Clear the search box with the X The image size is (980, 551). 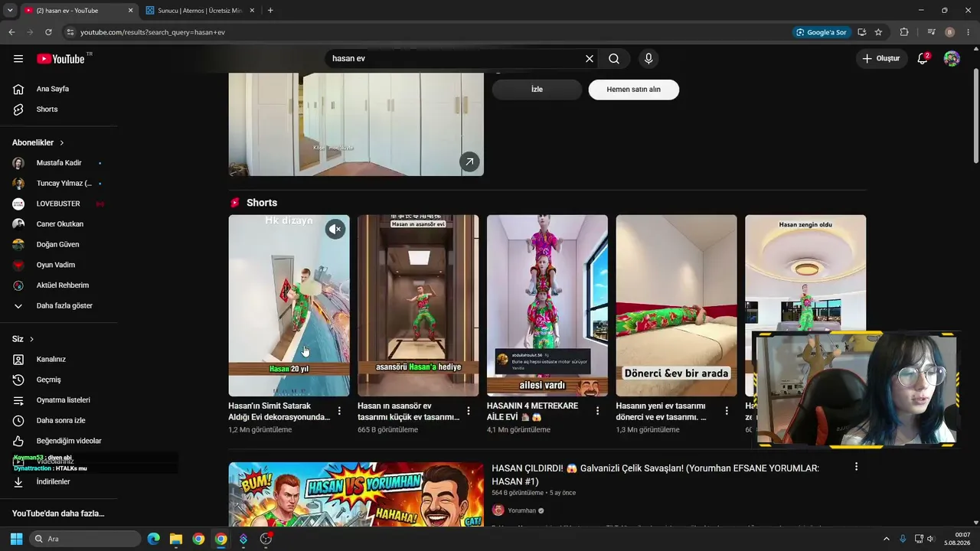(x=590, y=59)
